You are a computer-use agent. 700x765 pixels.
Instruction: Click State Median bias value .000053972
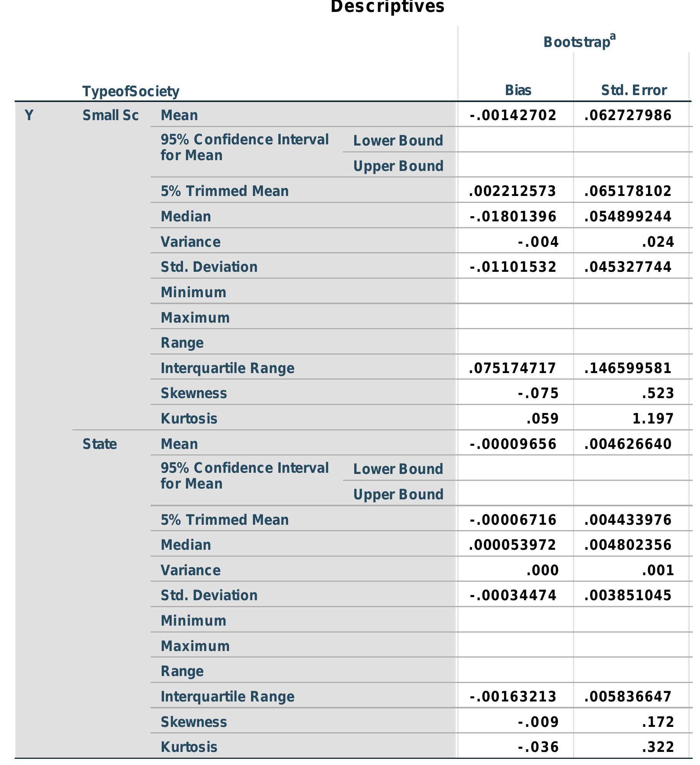pos(512,545)
